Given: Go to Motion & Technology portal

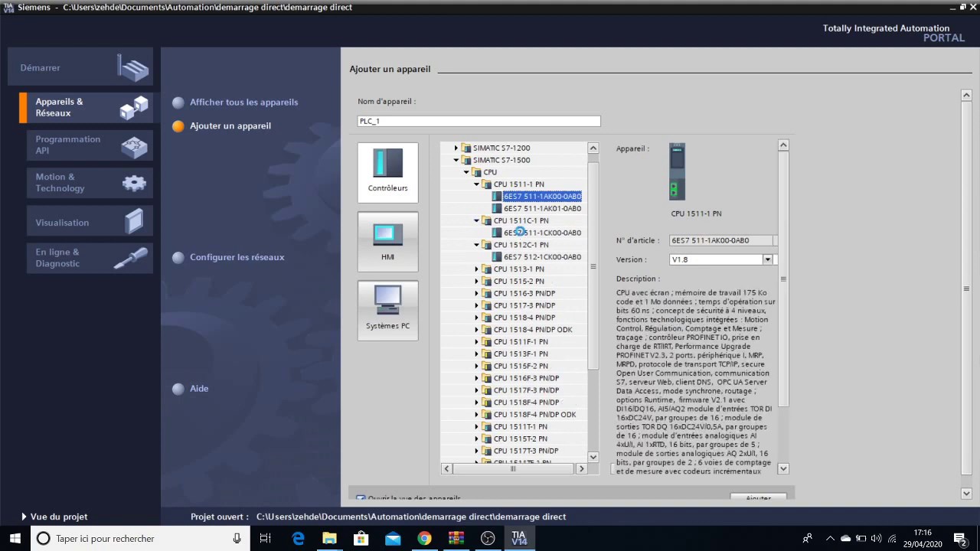Looking at the screenshot, I should (x=90, y=182).
